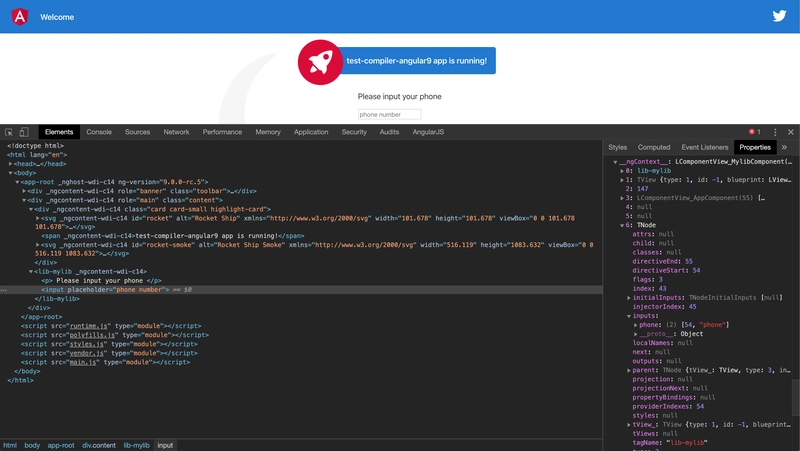
Task: Open the styles.js script link
Action: [87, 344]
